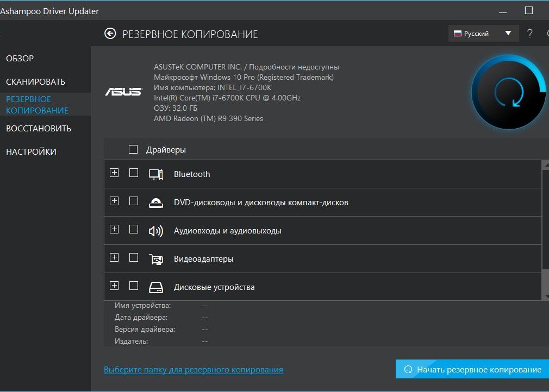Image resolution: width=549 pixels, height=392 pixels.
Task: Click the driver list scrollbar up arrow
Action: coord(546,164)
